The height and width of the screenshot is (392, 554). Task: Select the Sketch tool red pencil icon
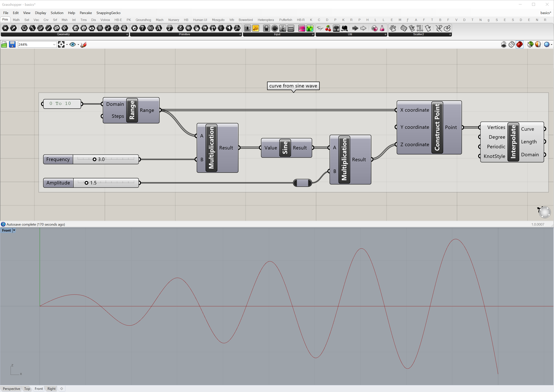(84, 44)
